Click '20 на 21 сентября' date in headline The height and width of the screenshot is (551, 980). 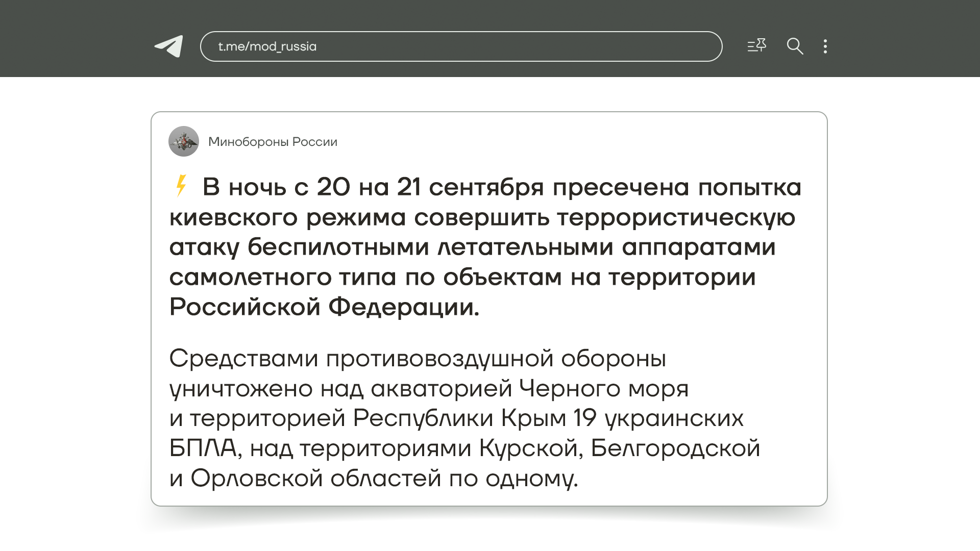click(x=430, y=187)
